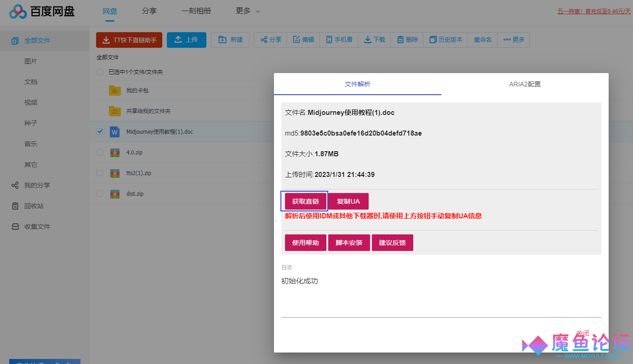Expand the 更多 dropdown in top navigation
Image resolution: width=633 pixels, height=364 pixels.
[248, 11]
